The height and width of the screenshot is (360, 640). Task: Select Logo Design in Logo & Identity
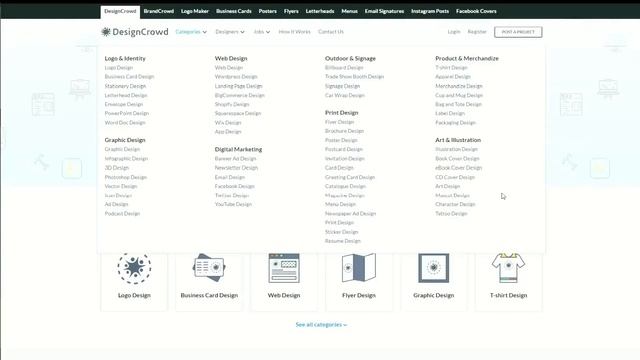(x=119, y=68)
